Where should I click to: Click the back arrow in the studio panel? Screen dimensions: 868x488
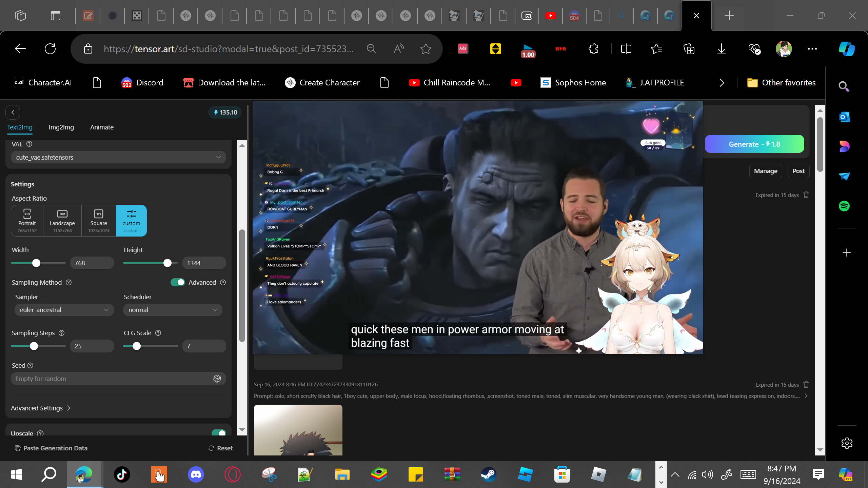(x=13, y=112)
